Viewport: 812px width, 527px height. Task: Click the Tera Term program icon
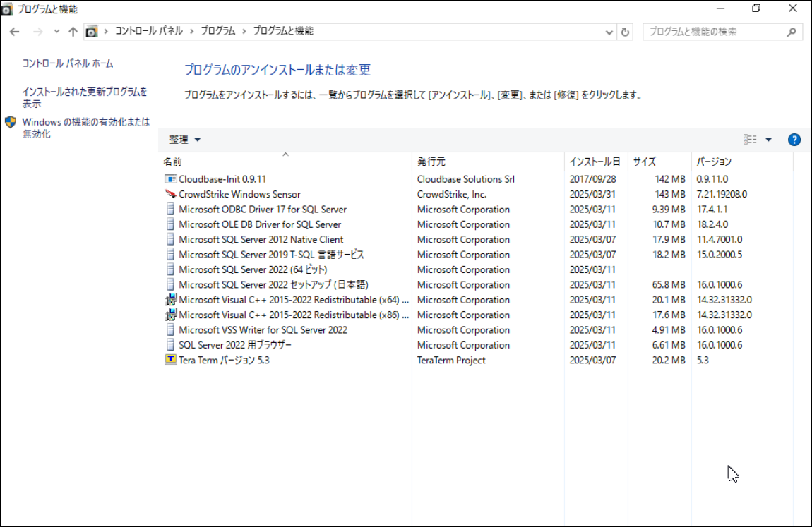click(x=170, y=360)
